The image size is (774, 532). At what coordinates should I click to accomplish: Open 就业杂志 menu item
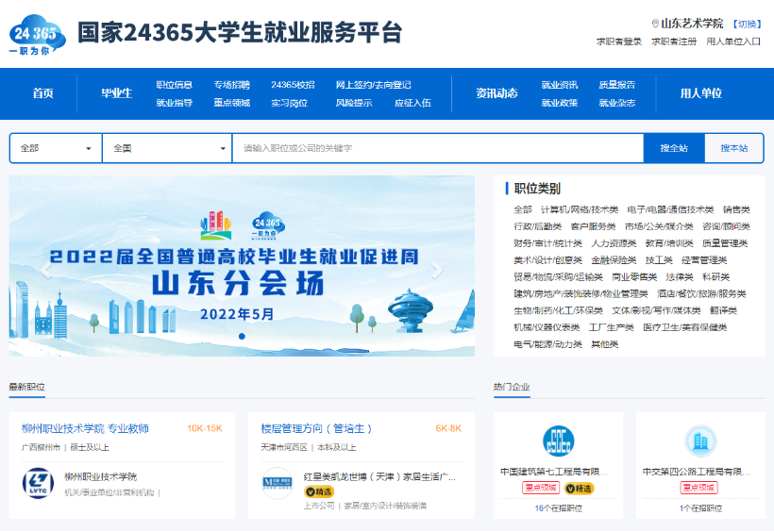point(617,103)
